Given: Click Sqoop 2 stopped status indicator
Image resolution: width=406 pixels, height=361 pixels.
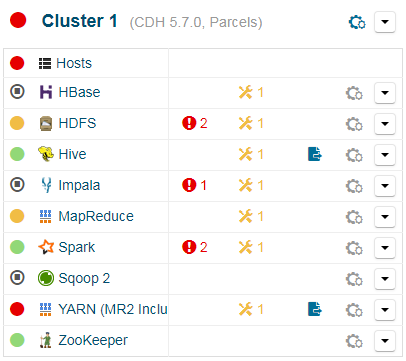Looking at the screenshot, I should [17, 277].
